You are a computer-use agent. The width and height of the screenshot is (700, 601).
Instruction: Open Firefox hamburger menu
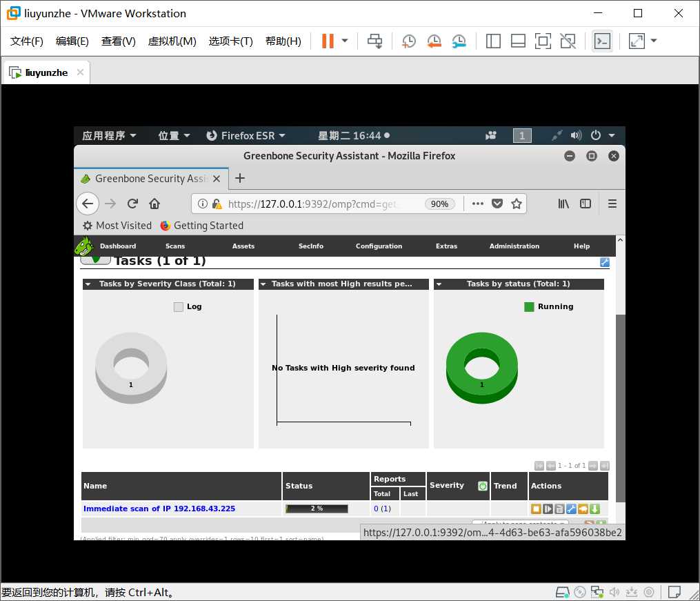tap(612, 204)
